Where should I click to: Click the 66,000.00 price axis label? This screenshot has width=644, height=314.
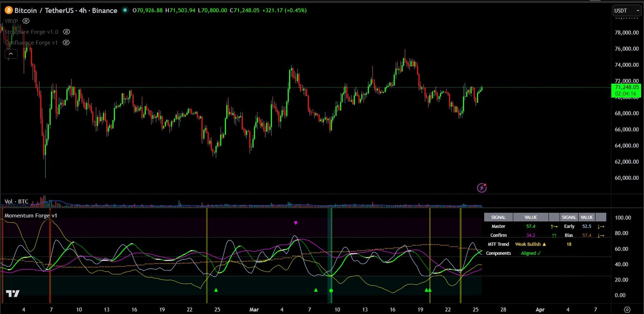pos(627,129)
